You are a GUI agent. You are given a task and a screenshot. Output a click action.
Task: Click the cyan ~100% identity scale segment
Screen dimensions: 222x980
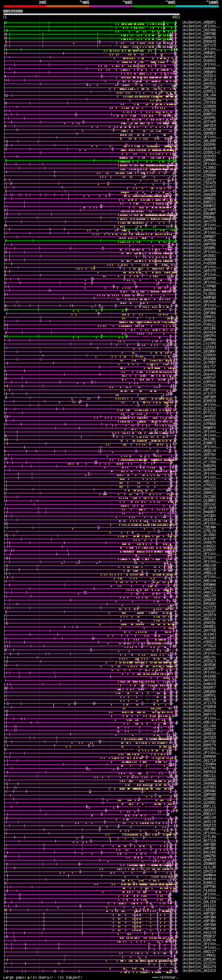(197, 7)
